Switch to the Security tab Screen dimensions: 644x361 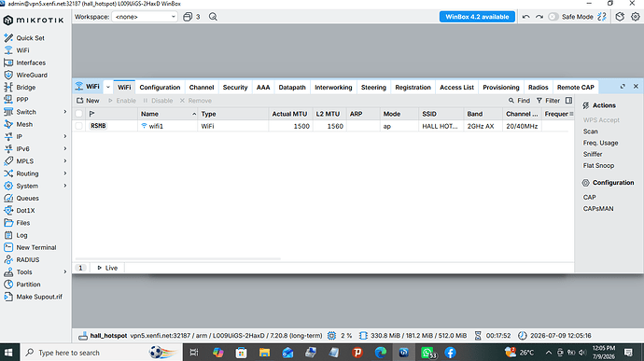pos(235,87)
